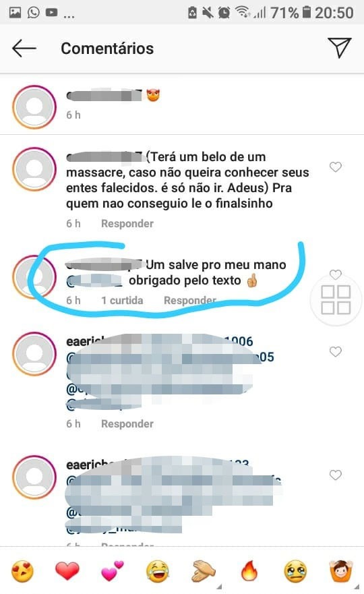The height and width of the screenshot is (594, 364).
Task: Insert the heart-eyes emoji
Action: (x=22, y=571)
